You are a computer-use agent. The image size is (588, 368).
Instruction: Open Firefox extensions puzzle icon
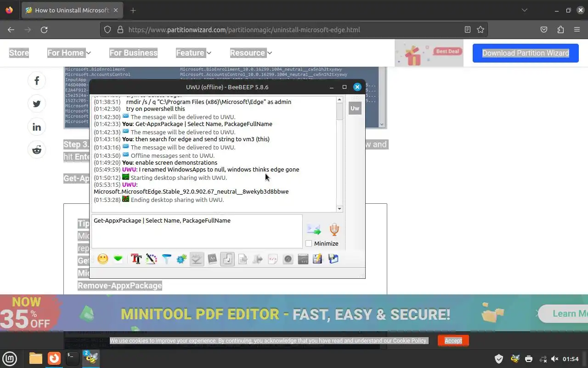click(560, 29)
